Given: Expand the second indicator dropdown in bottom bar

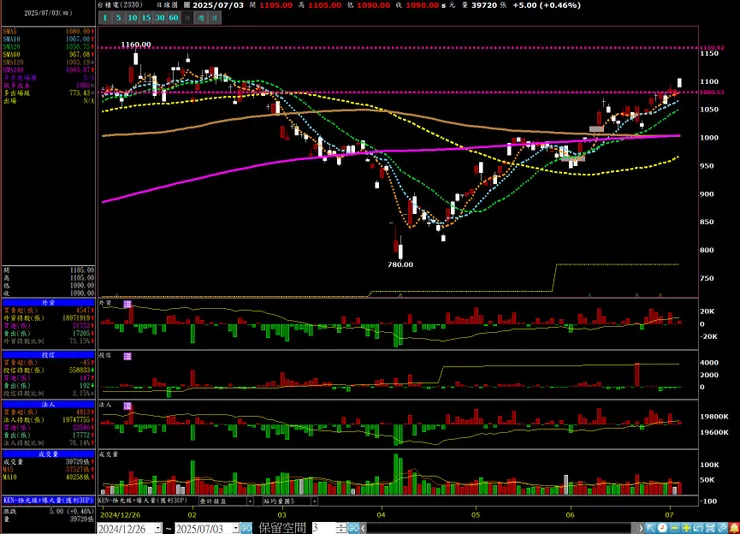Looking at the screenshot, I should click(x=314, y=501).
